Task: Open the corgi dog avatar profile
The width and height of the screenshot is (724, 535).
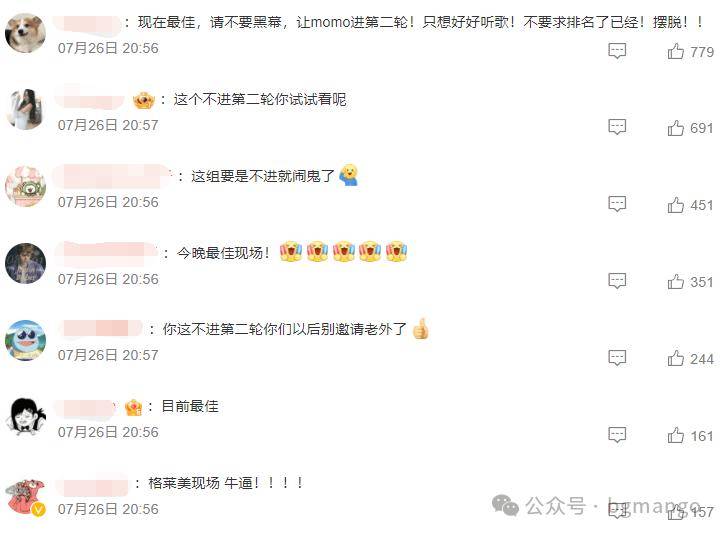Action: [25, 33]
